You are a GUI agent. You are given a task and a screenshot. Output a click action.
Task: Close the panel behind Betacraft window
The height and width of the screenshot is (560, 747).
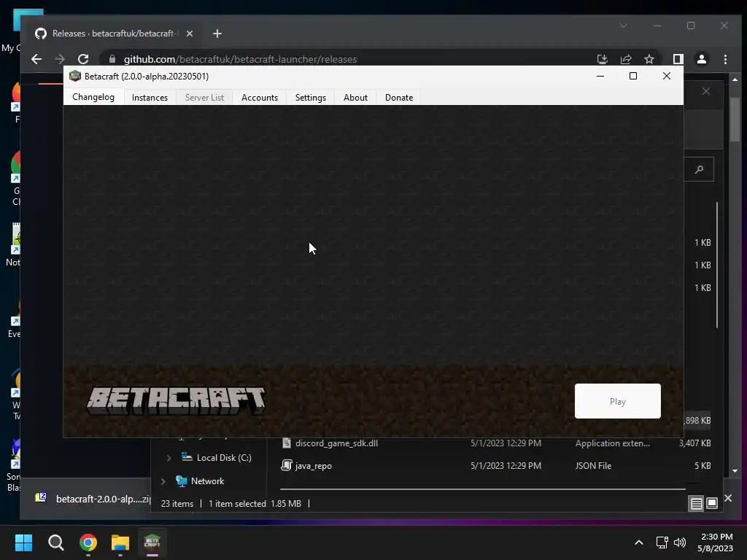pos(706,91)
